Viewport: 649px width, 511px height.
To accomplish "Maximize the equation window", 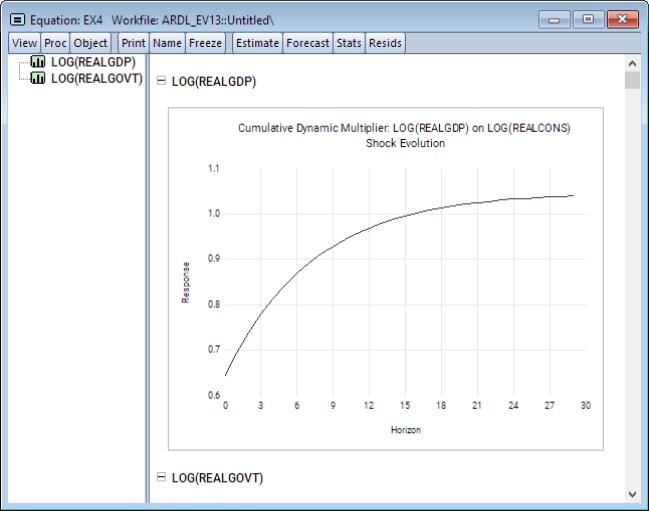I will click(586, 20).
